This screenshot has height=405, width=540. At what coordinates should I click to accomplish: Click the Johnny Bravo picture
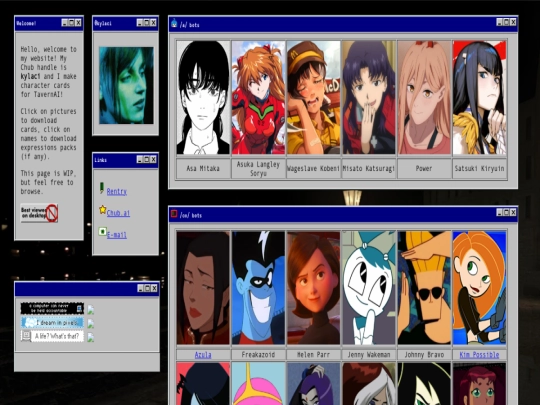tap(424, 288)
